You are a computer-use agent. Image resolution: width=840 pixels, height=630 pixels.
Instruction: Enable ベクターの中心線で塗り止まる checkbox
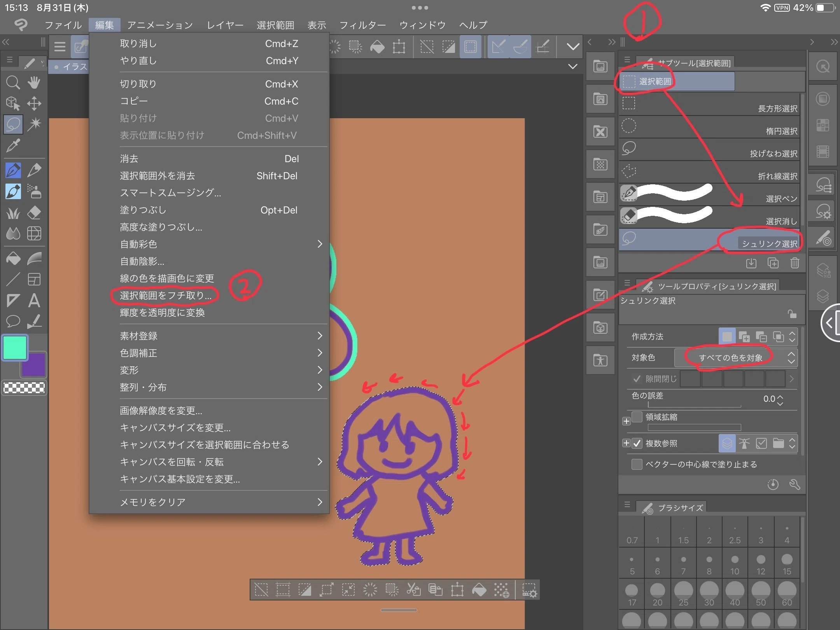[x=637, y=464]
